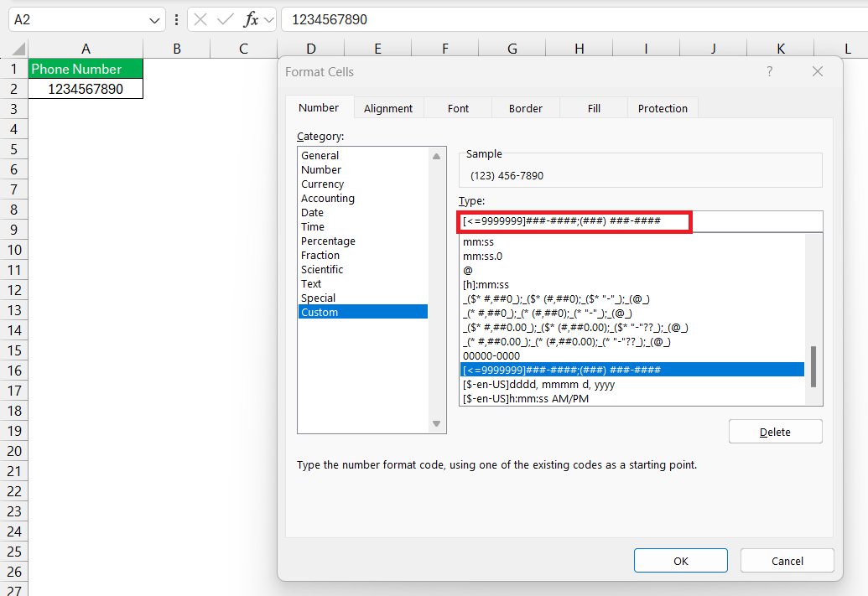Select column C header

[243, 49]
